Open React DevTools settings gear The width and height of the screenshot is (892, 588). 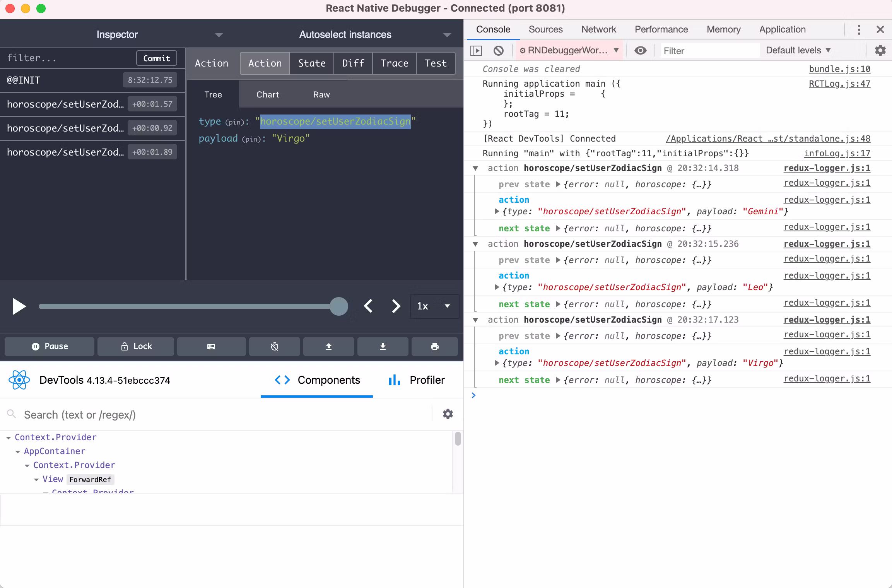448,414
